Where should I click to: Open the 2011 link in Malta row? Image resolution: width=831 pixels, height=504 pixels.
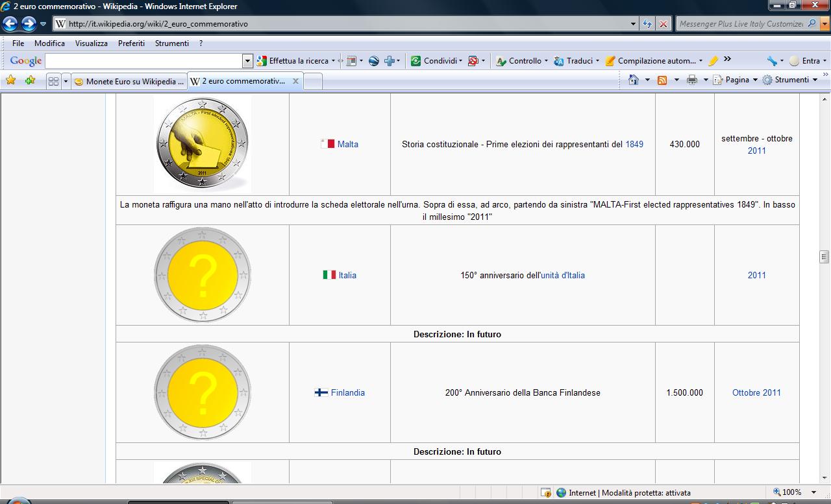756,150
